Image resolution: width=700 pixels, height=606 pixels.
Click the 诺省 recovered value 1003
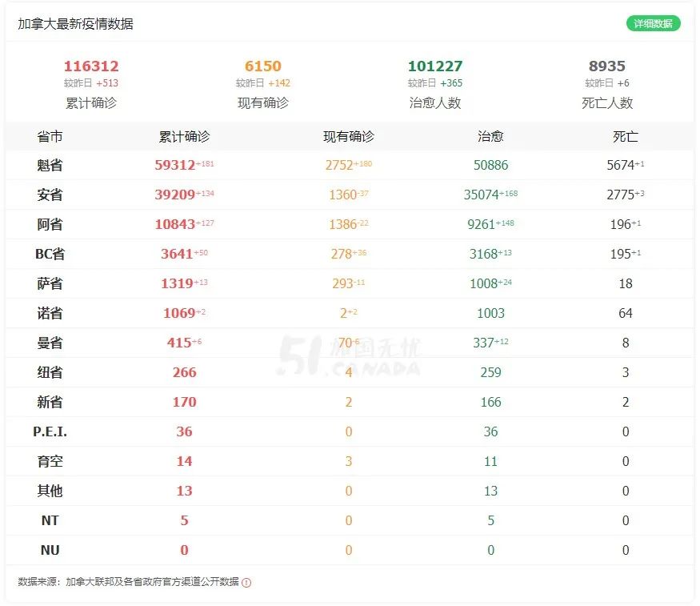tap(490, 313)
